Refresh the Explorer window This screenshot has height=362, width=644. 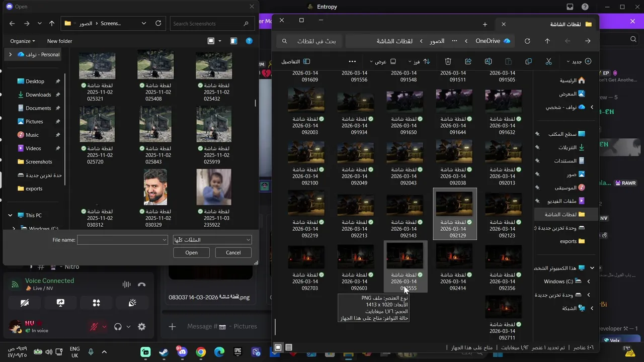(527, 41)
